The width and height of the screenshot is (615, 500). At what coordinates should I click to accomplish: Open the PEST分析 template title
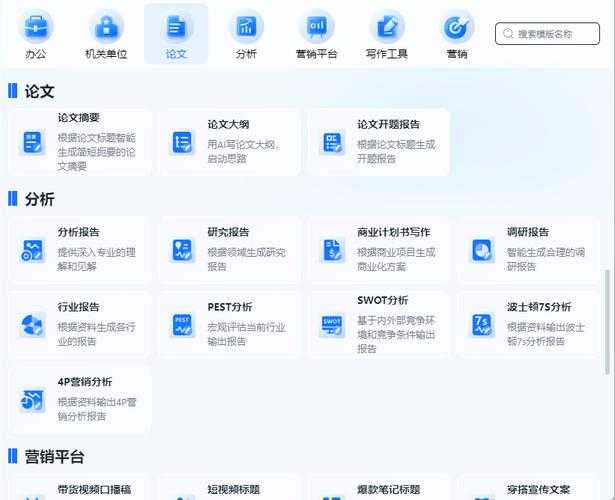230,307
